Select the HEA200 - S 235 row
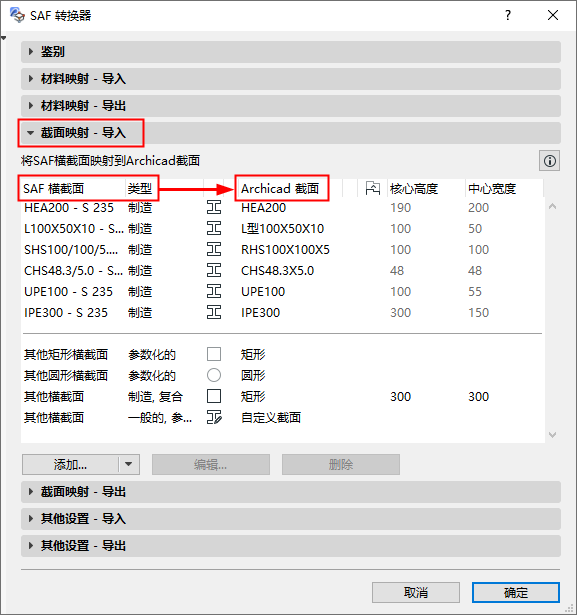The height and width of the screenshot is (615, 577). pyautogui.click(x=282, y=207)
